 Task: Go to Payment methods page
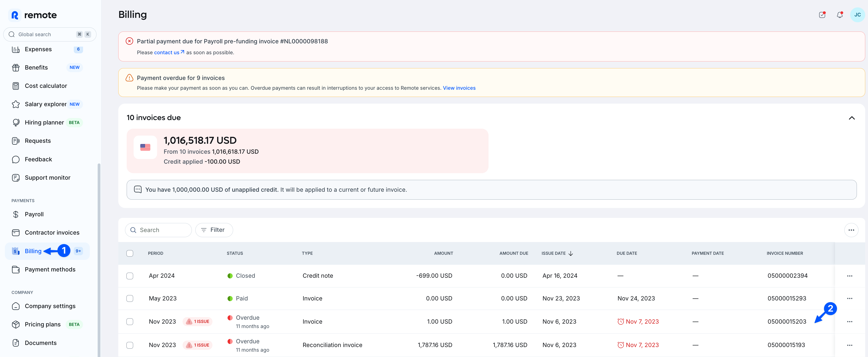click(x=50, y=269)
